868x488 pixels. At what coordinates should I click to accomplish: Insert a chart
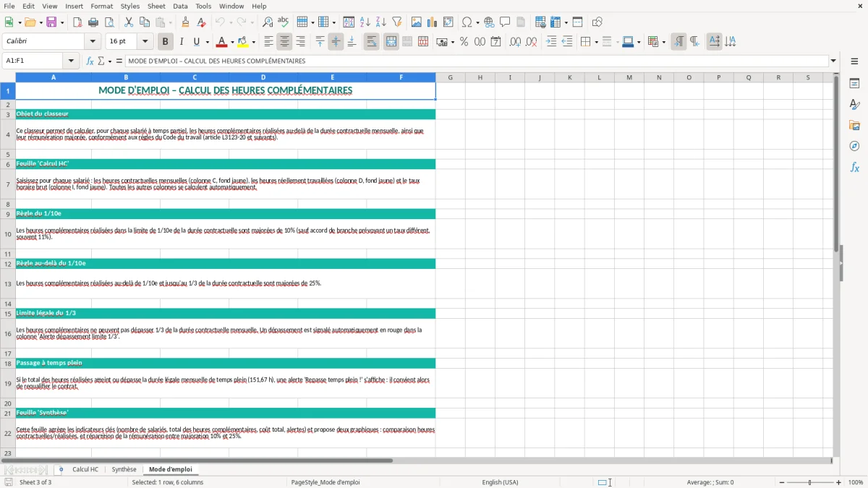(x=433, y=22)
